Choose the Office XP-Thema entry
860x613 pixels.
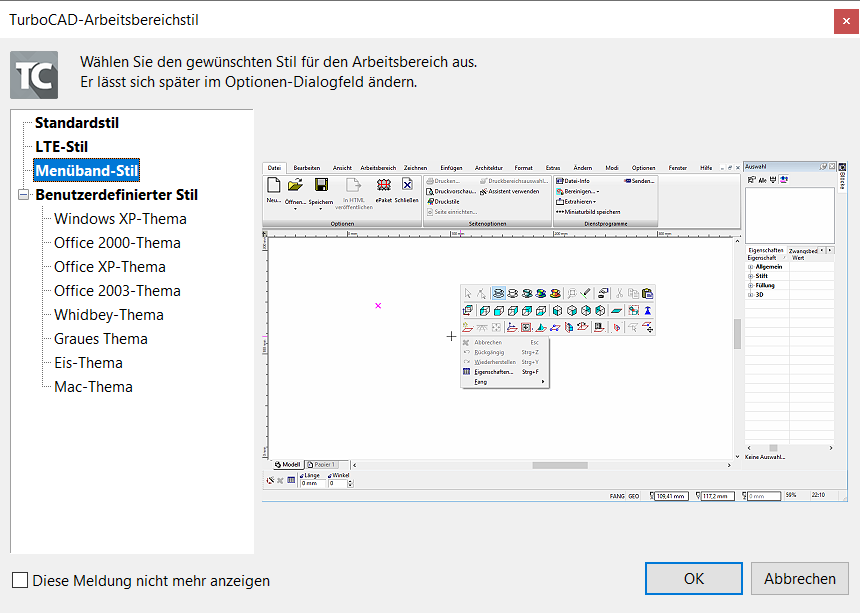click(110, 267)
